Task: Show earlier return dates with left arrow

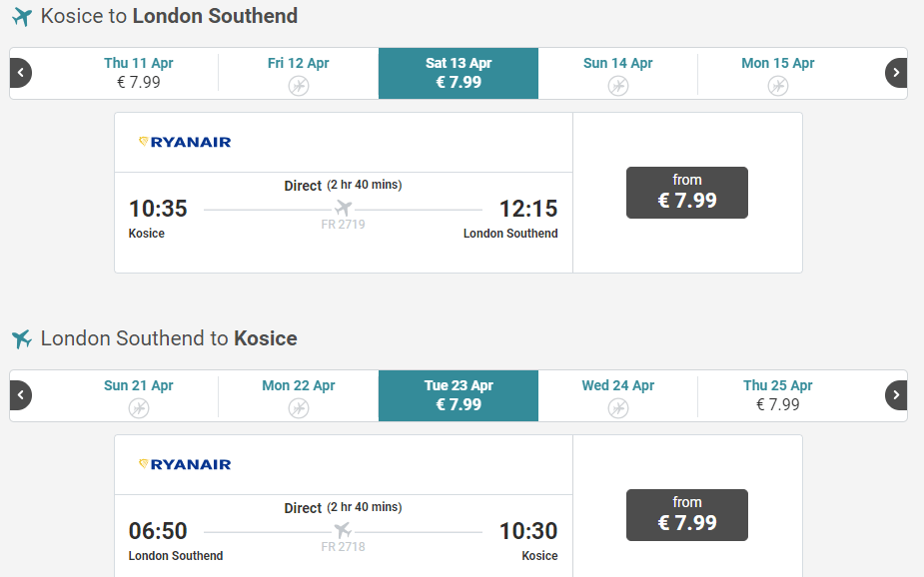Action: pos(20,395)
